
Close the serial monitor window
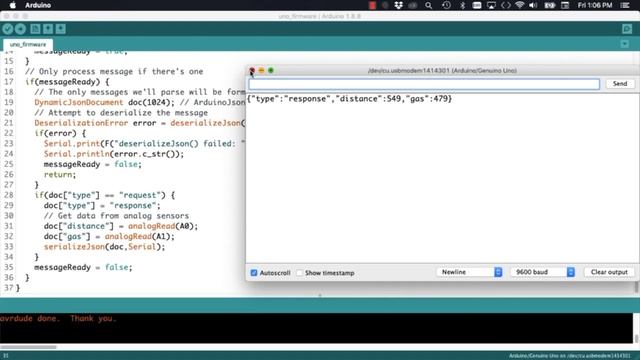[x=252, y=71]
